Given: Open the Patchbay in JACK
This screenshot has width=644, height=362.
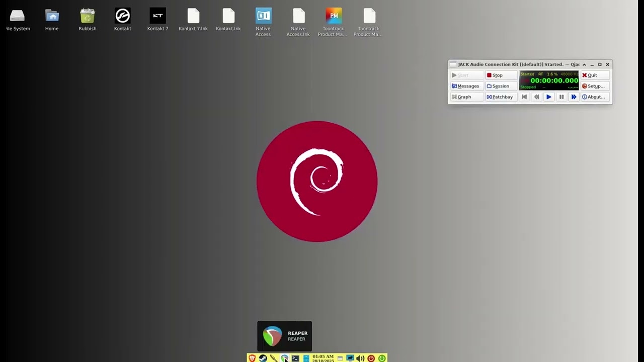Looking at the screenshot, I should point(501,97).
